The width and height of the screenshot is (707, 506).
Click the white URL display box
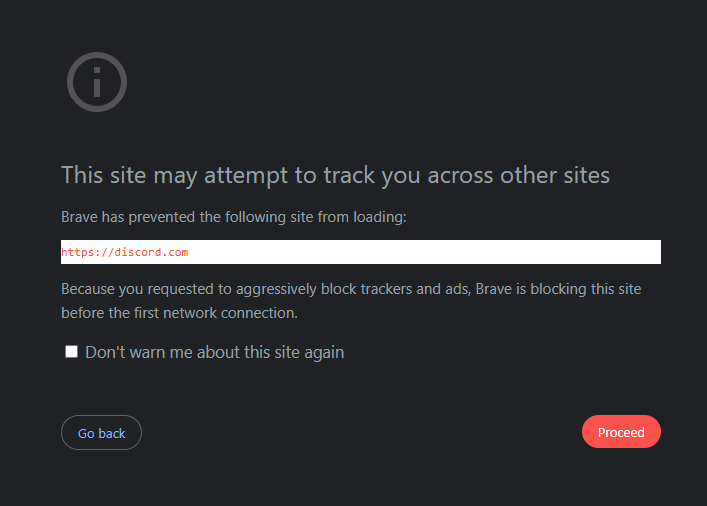(x=361, y=252)
